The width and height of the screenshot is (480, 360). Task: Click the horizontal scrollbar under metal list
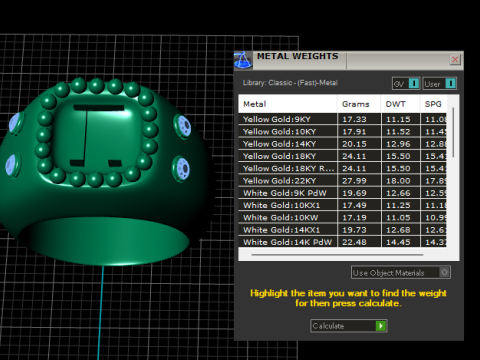[x=337, y=255]
